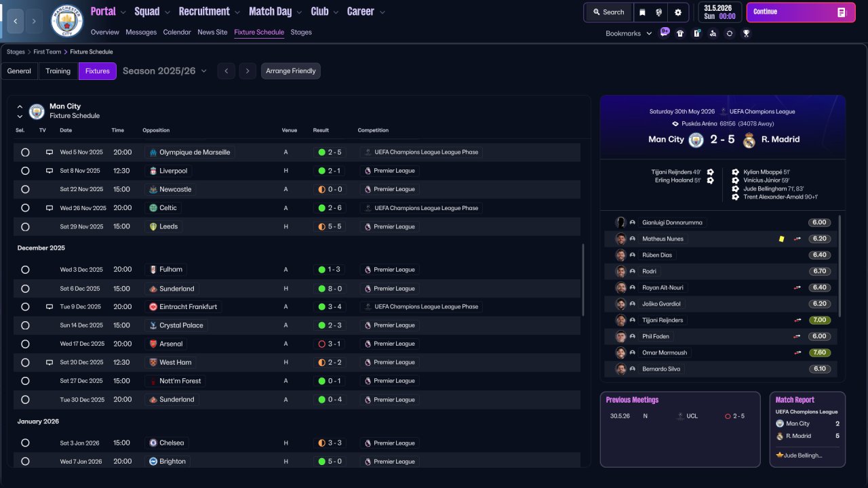The width and height of the screenshot is (868, 488).
Task: Open the News Site sub-menu item
Action: click(212, 32)
